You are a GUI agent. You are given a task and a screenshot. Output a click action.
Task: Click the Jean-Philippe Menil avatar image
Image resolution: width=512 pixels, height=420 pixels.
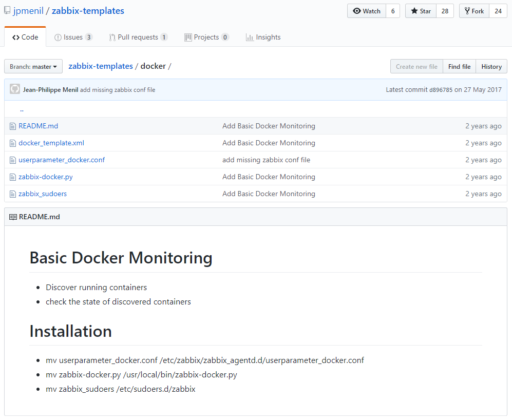(x=15, y=89)
